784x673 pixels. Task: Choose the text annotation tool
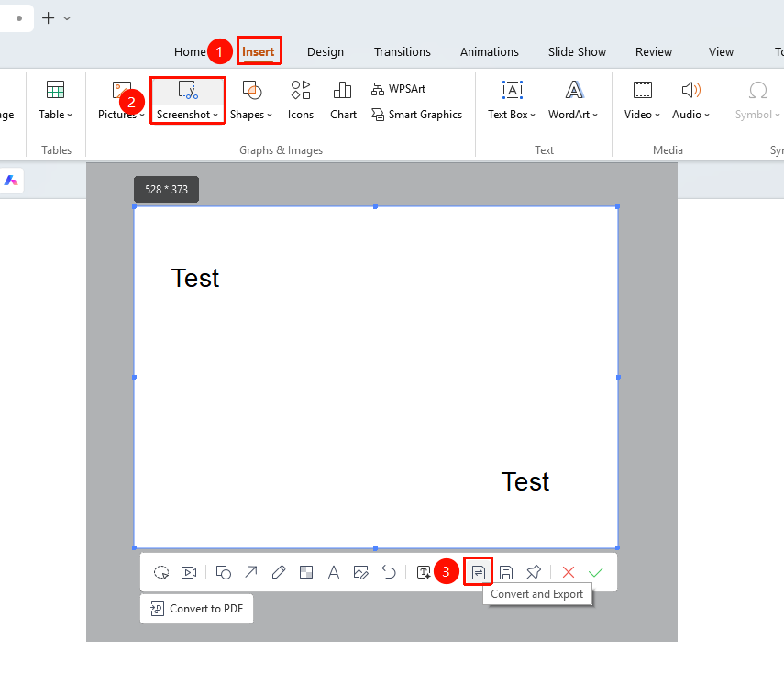pyautogui.click(x=334, y=572)
